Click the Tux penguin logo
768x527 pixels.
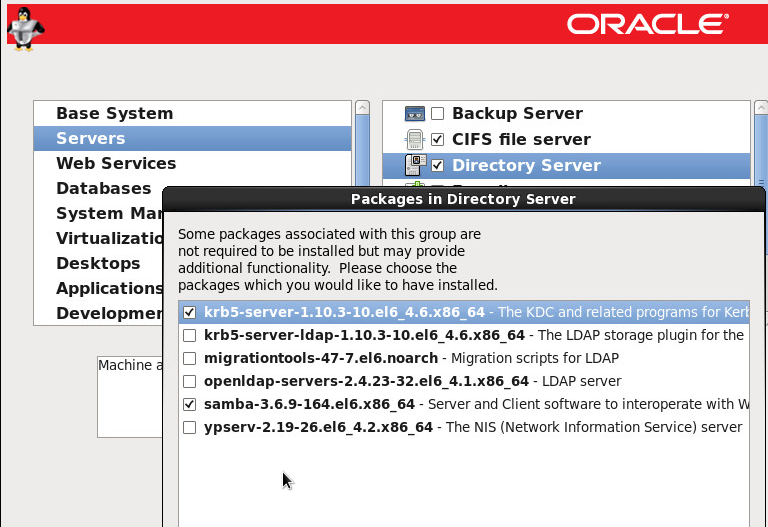(x=25, y=29)
